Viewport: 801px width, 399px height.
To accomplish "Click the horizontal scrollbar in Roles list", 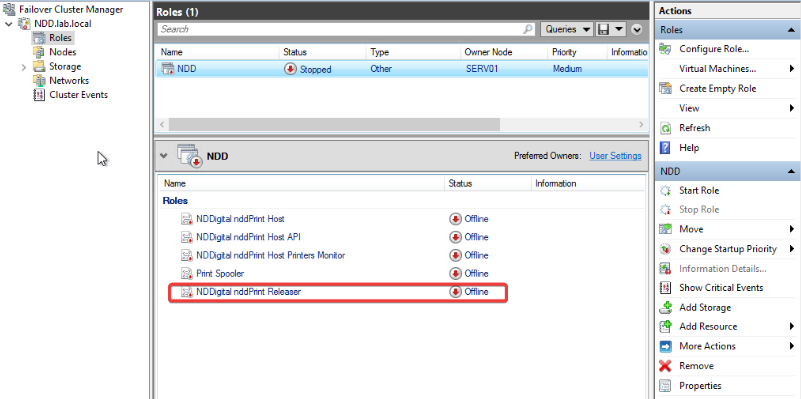I will 334,124.
